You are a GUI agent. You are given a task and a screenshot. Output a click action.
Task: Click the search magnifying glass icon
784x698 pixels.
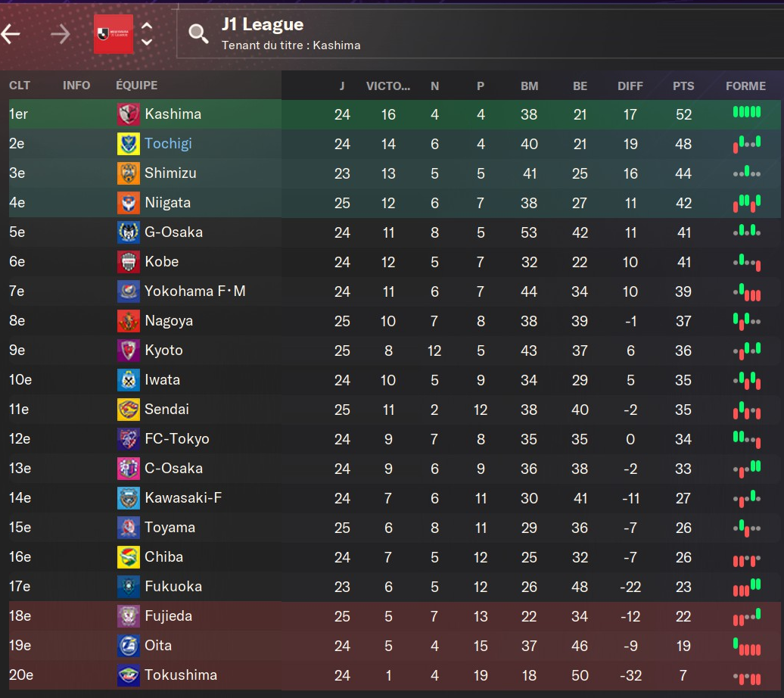198,33
